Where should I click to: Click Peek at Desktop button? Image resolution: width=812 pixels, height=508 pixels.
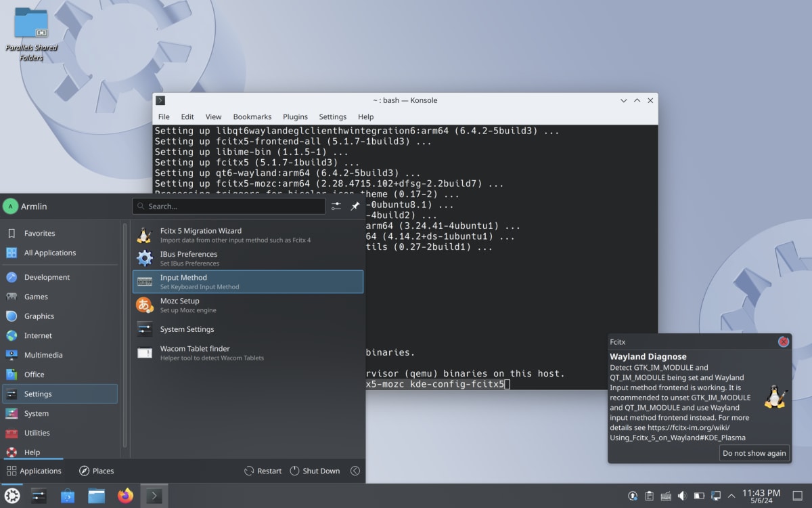point(797,496)
